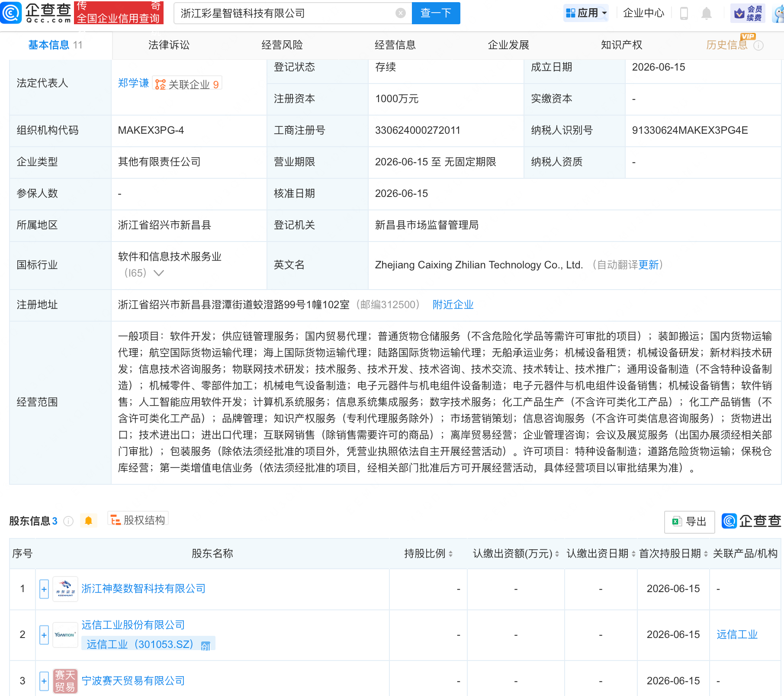
Task: Open 宁波赛天贸易有限公司 shareholder link
Action: [133, 681]
